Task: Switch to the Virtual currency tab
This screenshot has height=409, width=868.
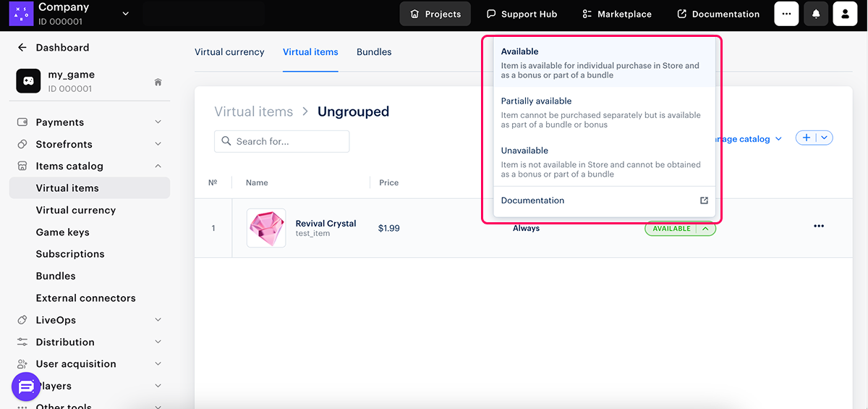Action: tap(229, 52)
